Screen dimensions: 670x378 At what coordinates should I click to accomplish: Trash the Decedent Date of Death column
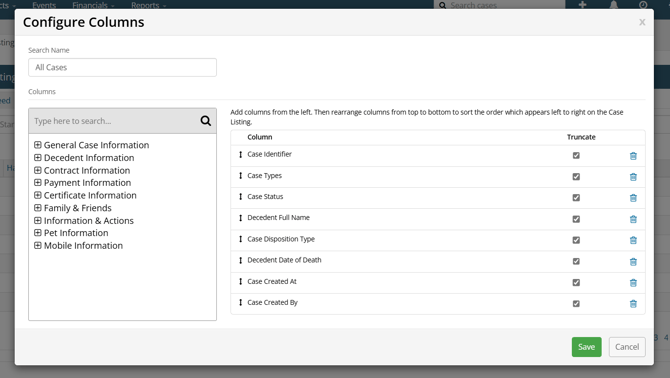[x=633, y=261]
